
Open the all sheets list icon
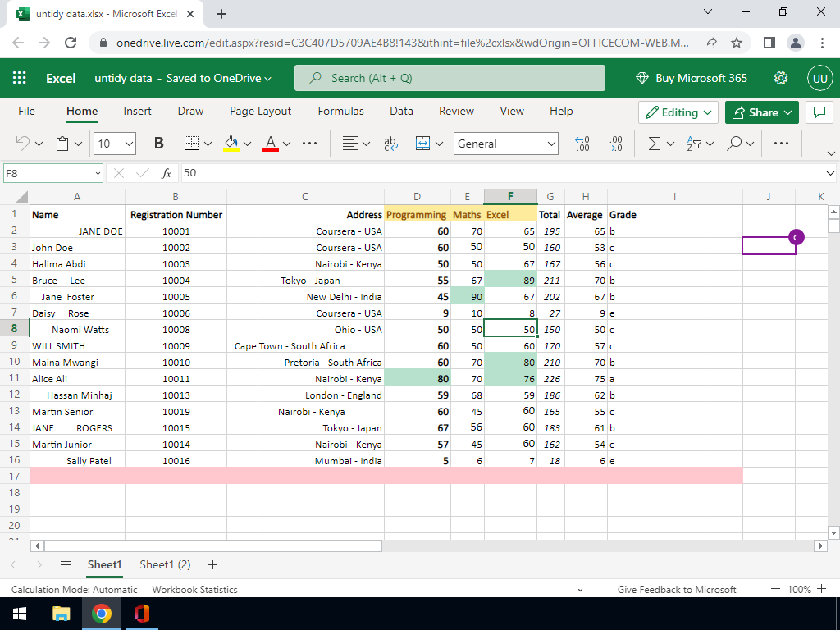point(66,564)
